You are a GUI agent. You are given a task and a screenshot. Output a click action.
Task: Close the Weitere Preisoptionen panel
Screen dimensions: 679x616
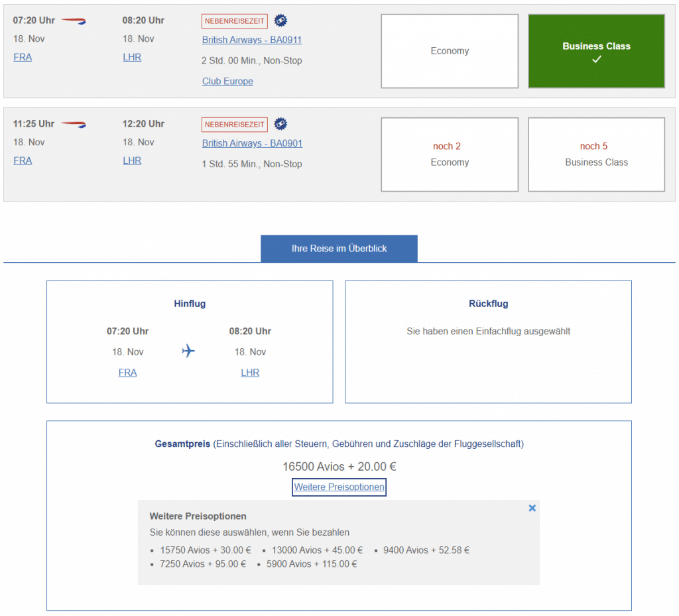532,508
